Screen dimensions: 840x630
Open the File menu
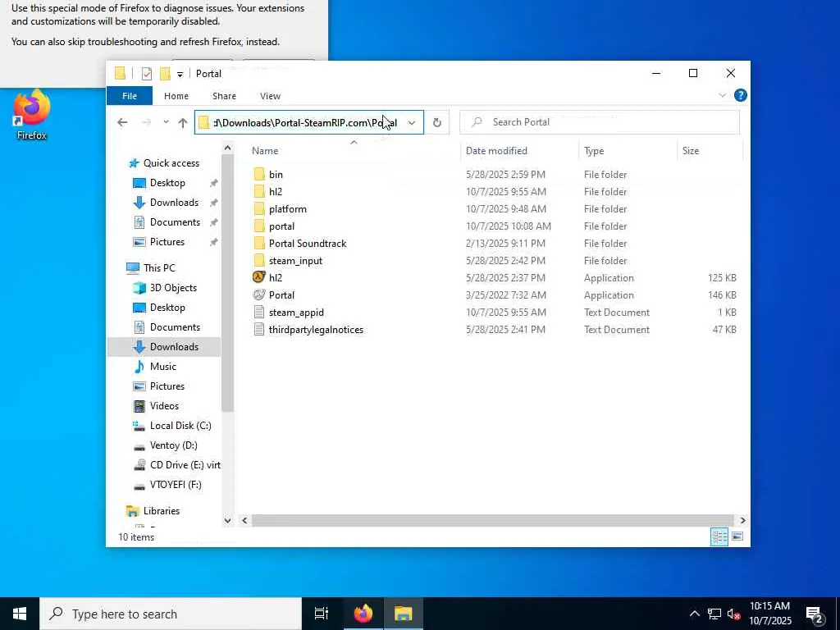click(130, 96)
